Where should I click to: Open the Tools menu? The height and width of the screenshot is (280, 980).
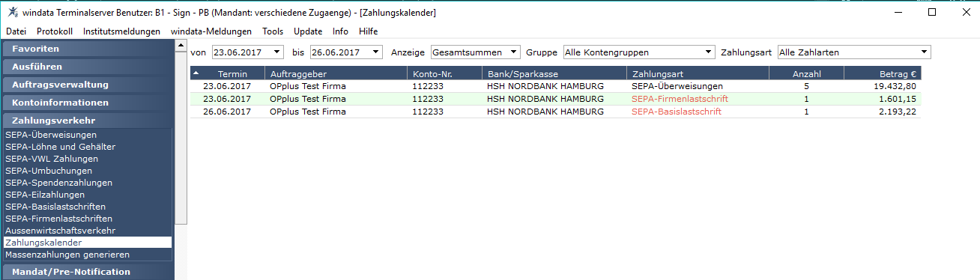pos(273,31)
